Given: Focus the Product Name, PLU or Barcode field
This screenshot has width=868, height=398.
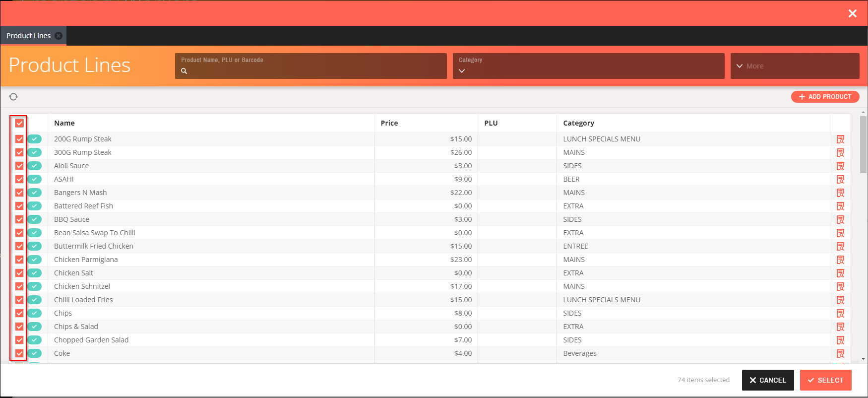Looking at the screenshot, I should (x=310, y=66).
